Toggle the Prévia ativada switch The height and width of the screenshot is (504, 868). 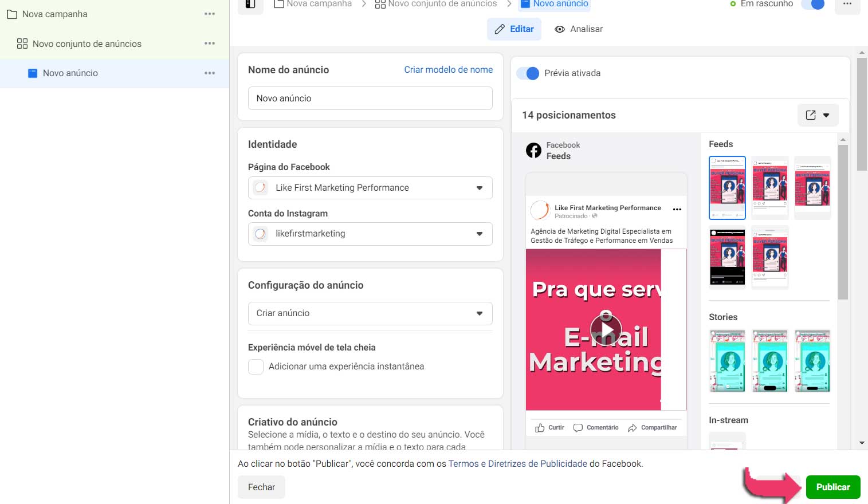pos(528,73)
